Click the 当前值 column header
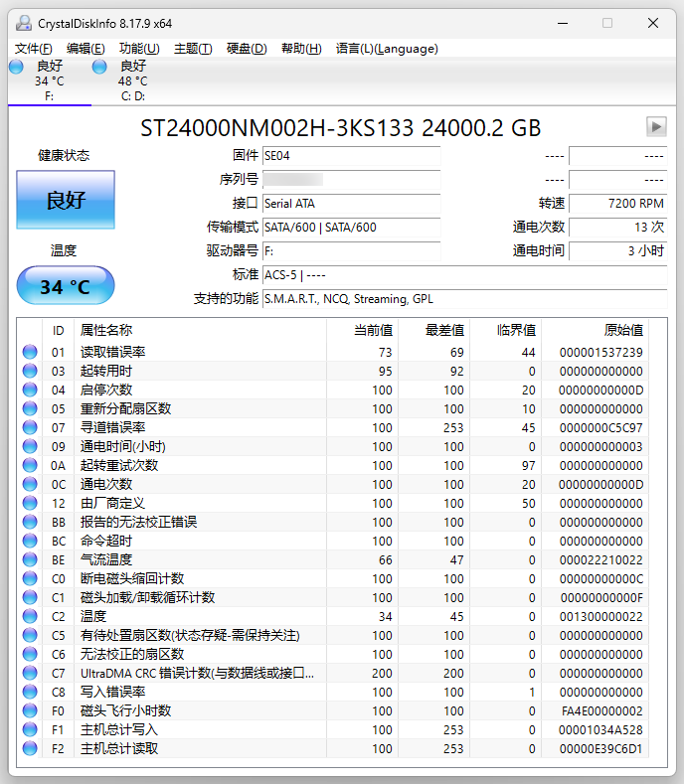684x784 pixels. (362, 330)
